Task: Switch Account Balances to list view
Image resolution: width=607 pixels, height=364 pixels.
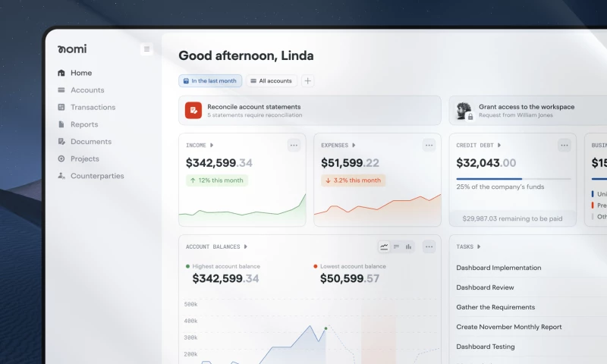Action: tap(396, 246)
